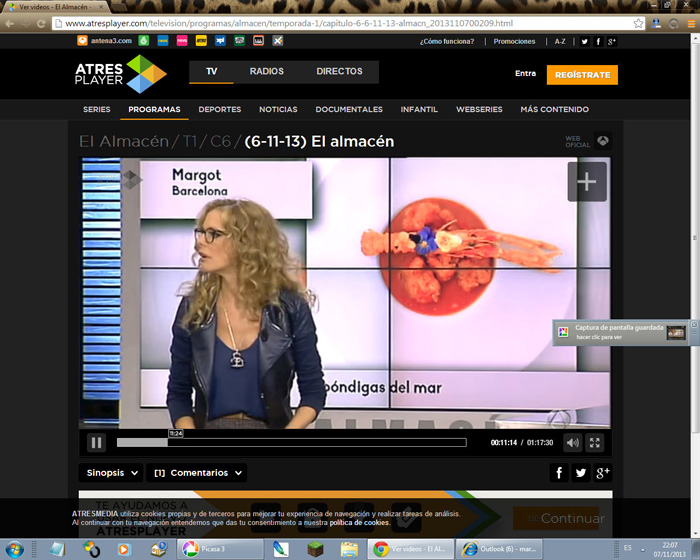Open the DOCUMENTALES section
The height and width of the screenshot is (560, 700).
[x=349, y=109]
